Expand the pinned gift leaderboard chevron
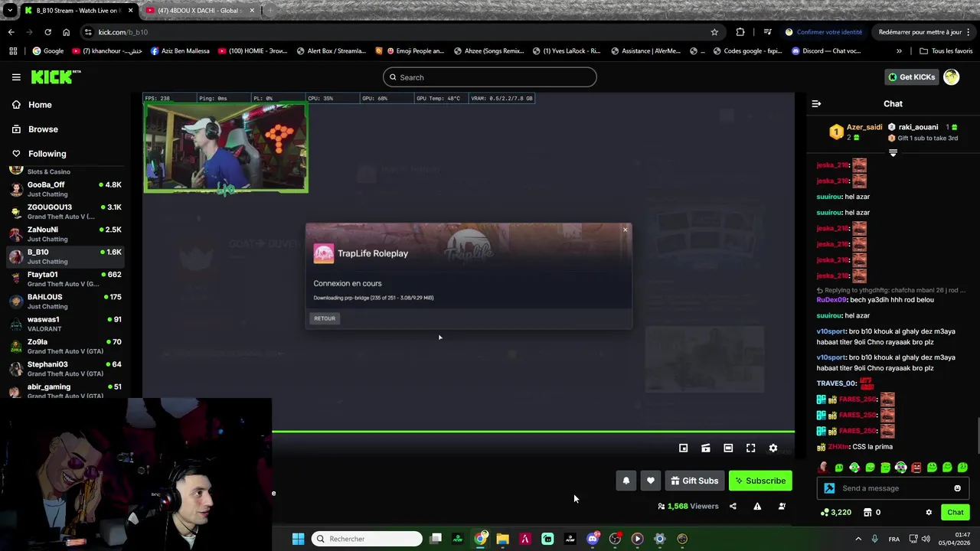The image size is (980, 551). pos(893,153)
